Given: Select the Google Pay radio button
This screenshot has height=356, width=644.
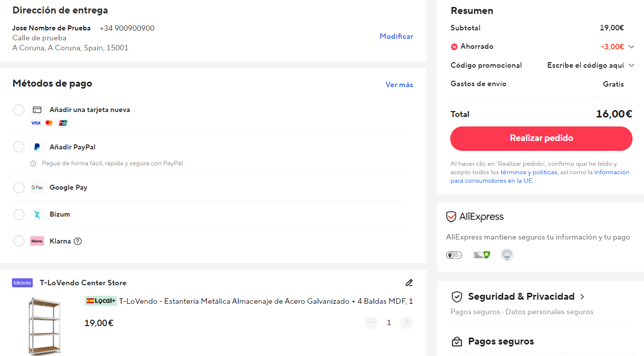Looking at the screenshot, I should (x=19, y=188).
